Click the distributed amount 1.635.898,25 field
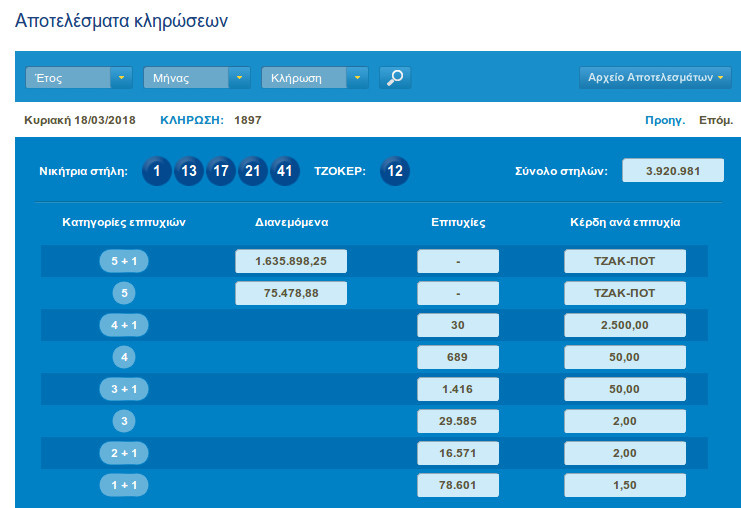The width and height of the screenshot is (741, 508). (x=291, y=262)
